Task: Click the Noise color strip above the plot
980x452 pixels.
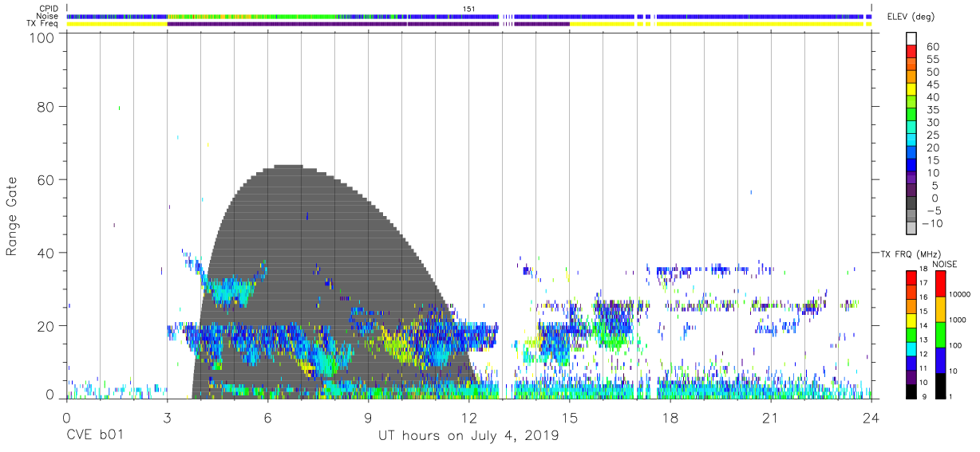Action: coord(469,16)
